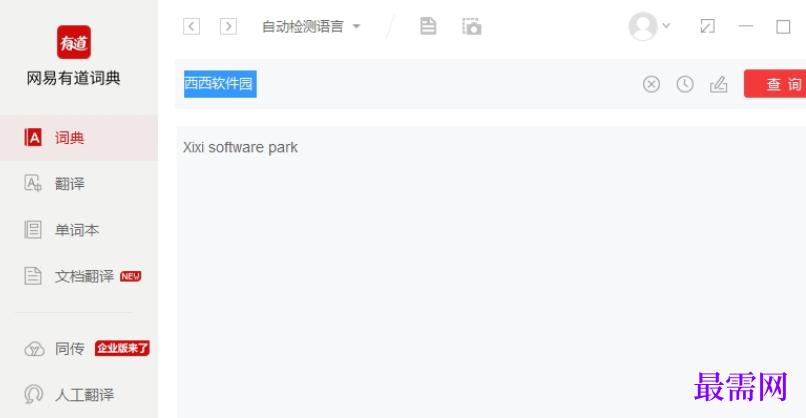
Task: Click the result text Xixi software park
Action: [241, 148]
